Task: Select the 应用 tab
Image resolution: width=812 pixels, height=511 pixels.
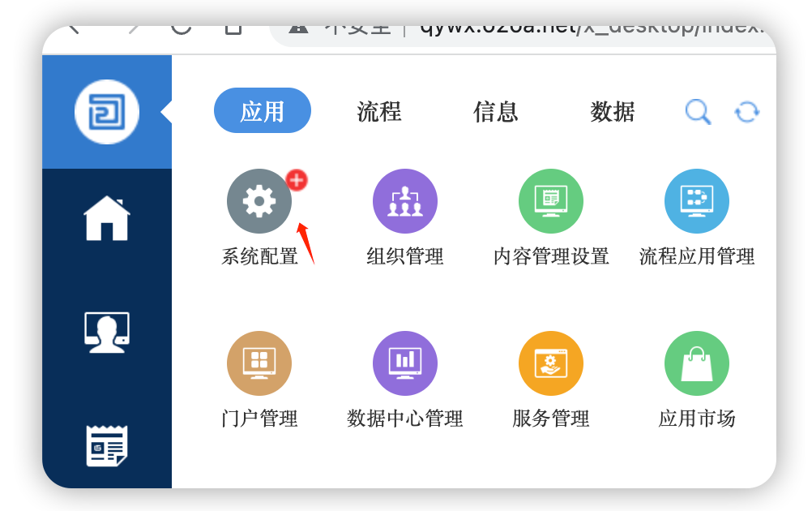Action: click(263, 111)
